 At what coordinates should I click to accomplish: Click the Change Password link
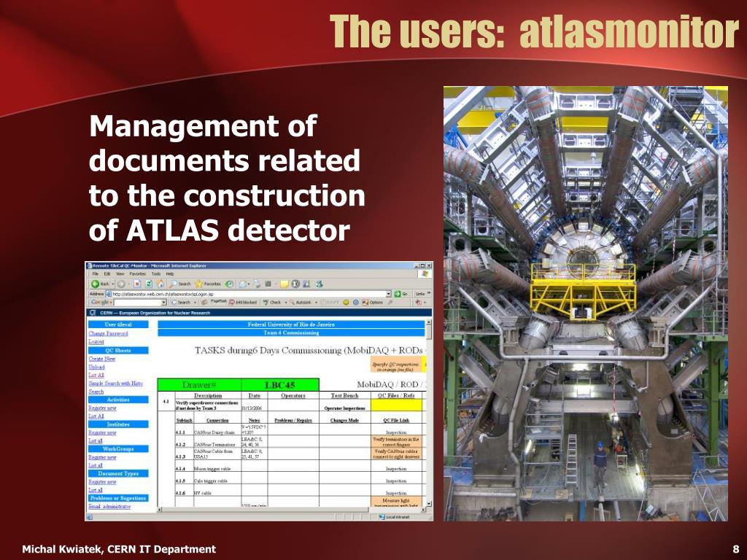coord(108,333)
